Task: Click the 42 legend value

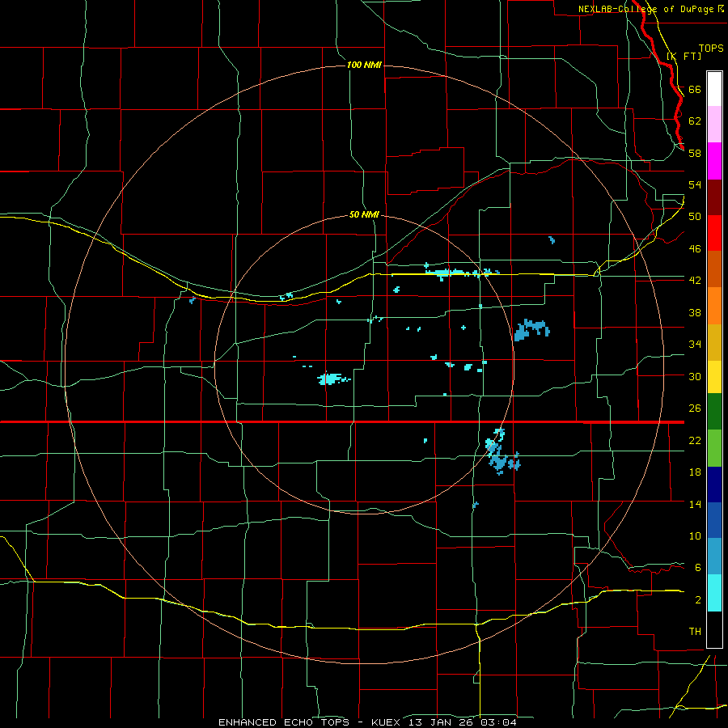Action: coord(695,280)
